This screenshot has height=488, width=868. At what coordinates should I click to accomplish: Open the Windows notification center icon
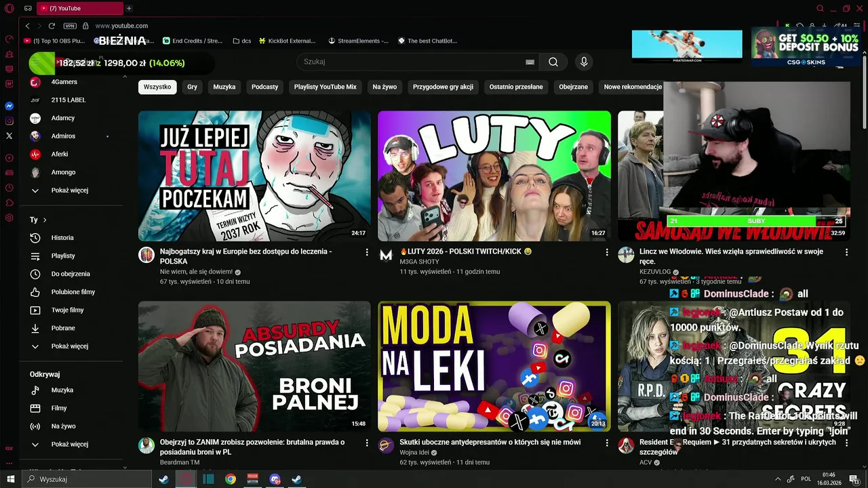coord(854,479)
